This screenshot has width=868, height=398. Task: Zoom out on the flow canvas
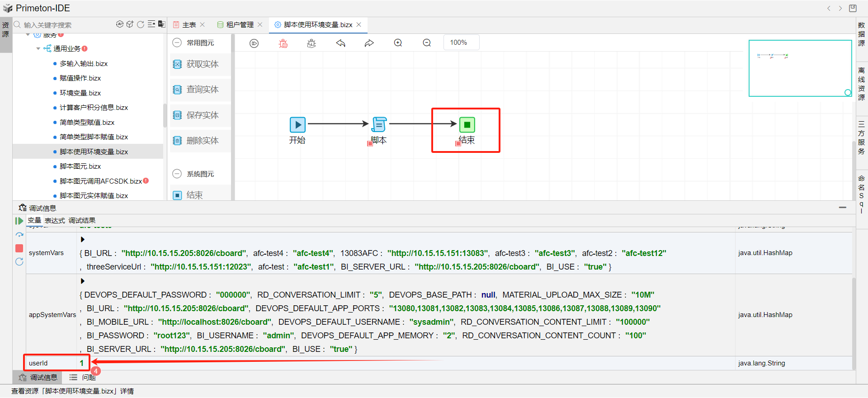pyautogui.click(x=427, y=43)
